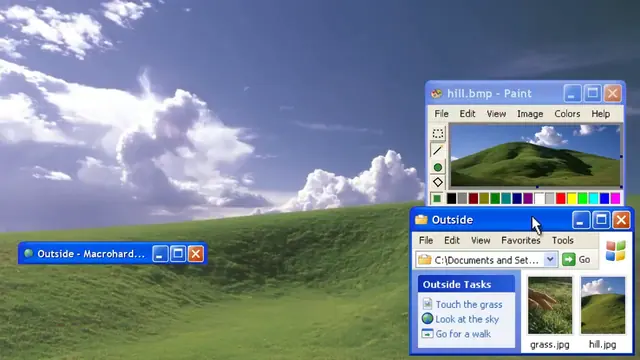Click the hill.jpg file name label
The height and width of the screenshot is (360, 640).
pos(602,345)
